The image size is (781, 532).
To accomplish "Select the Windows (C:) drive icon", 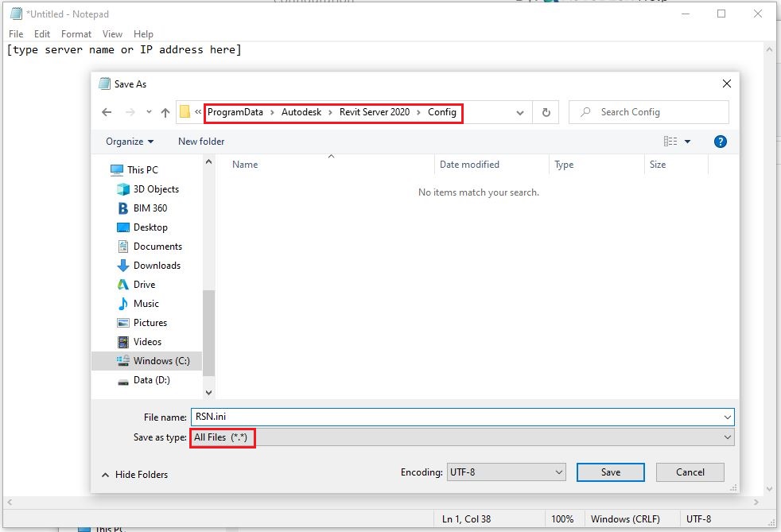I will pos(122,361).
